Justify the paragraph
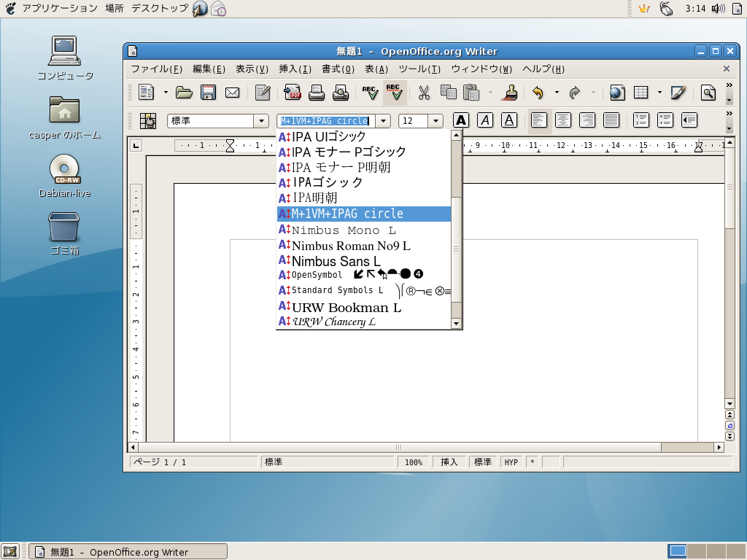747x560 pixels. [x=611, y=120]
